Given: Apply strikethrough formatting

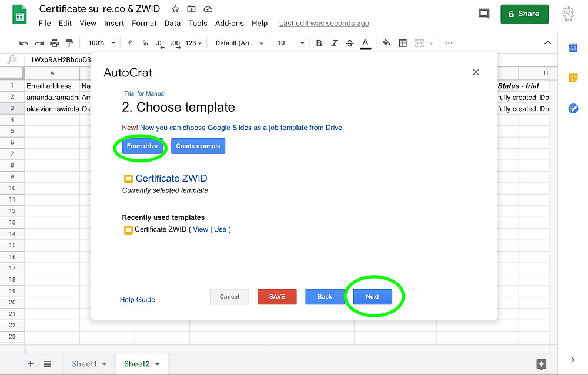Looking at the screenshot, I should (x=349, y=43).
